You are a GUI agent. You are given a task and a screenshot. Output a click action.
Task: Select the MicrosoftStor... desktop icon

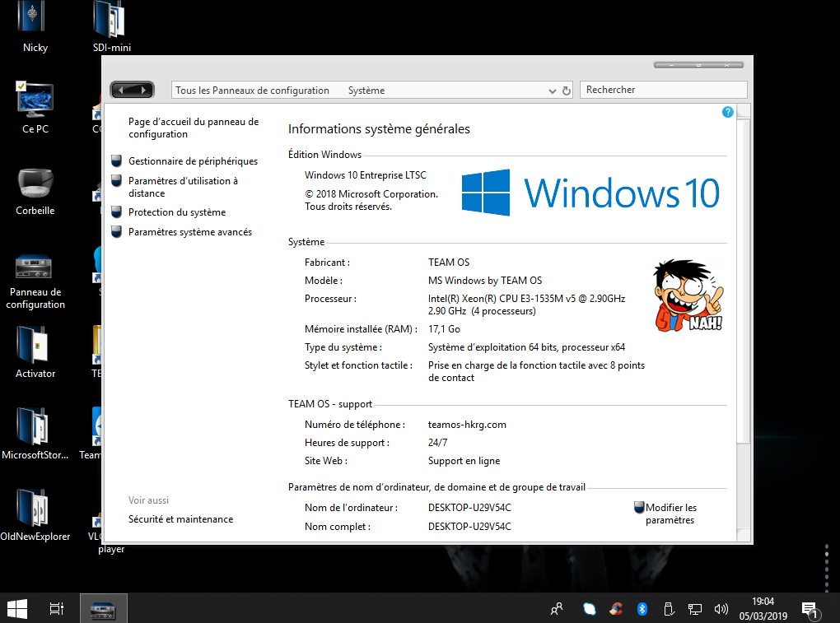(35, 434)
